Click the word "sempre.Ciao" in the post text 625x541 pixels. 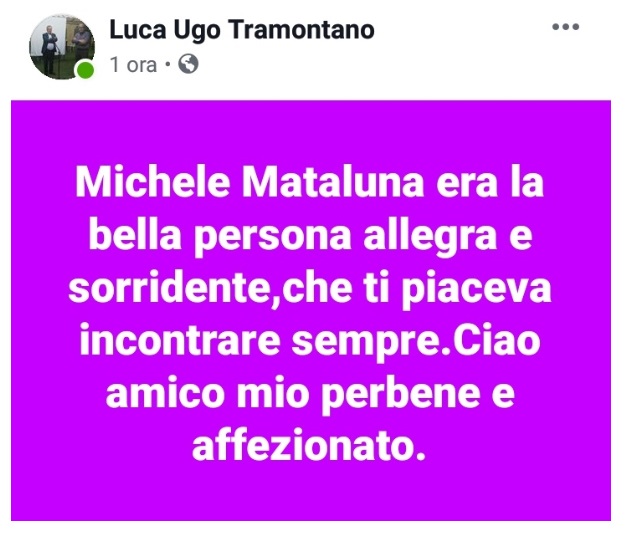pyautogui.click(x=416, y=341)
